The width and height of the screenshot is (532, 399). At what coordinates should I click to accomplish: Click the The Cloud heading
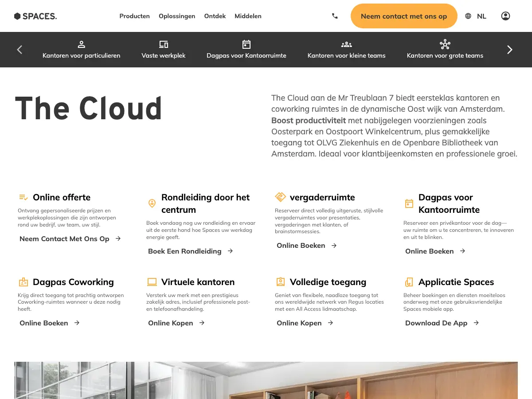coord(89,109)
